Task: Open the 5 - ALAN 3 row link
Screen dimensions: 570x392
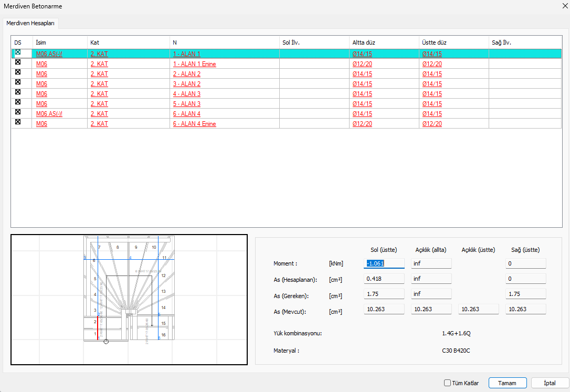Action: (187, 104)
